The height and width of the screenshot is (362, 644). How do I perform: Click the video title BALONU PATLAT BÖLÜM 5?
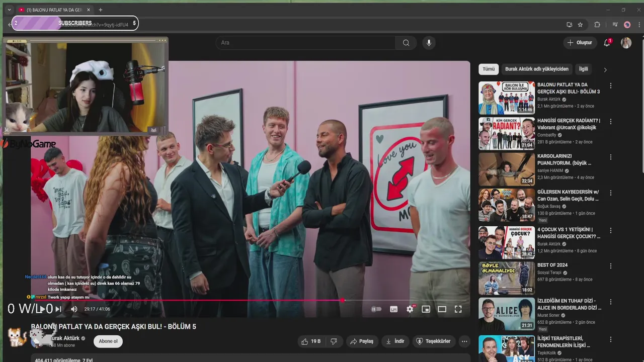114,327
